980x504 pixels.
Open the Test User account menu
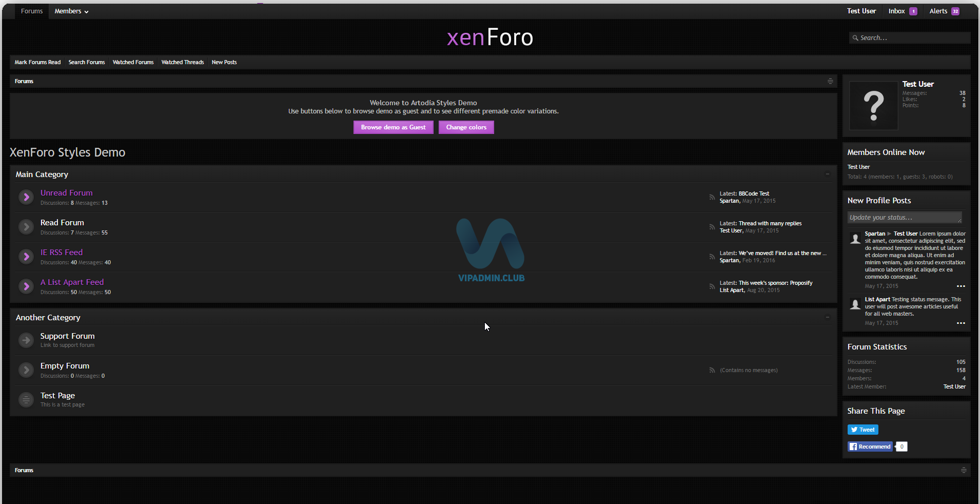tap(861, 11)
